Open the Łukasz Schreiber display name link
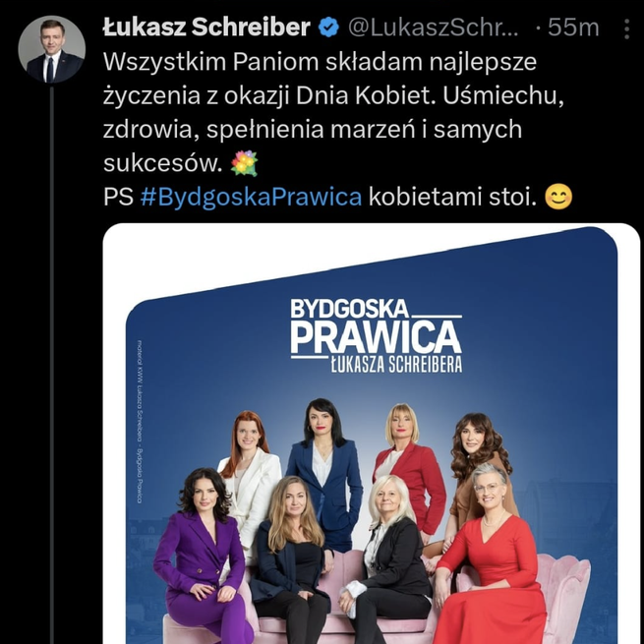Screen dimensions: 644x644 pyautogui.click(x=206, y=28)
